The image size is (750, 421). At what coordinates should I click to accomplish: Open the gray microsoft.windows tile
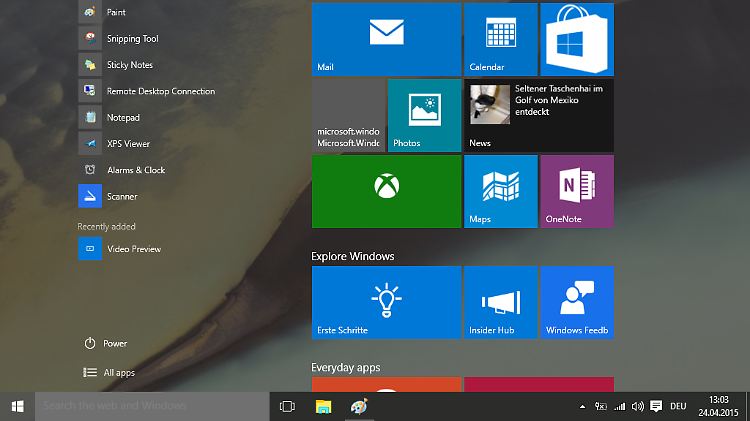(348, 115)
